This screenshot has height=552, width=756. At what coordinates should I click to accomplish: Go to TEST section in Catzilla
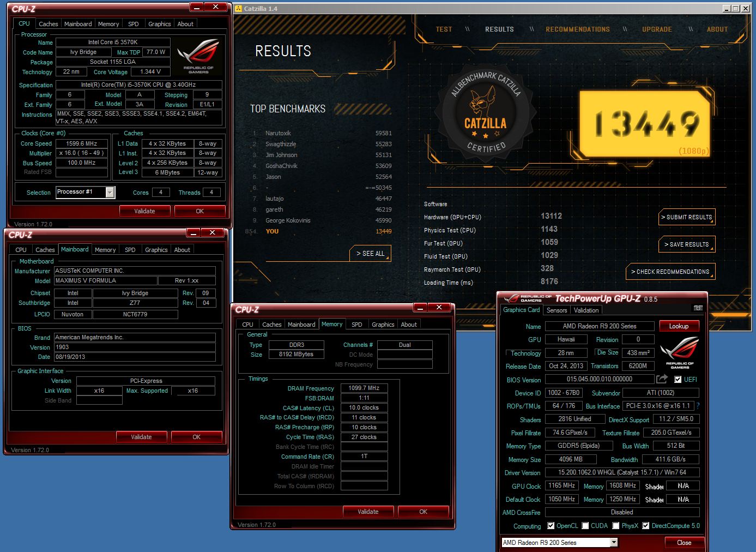click(x=444, y=29)
